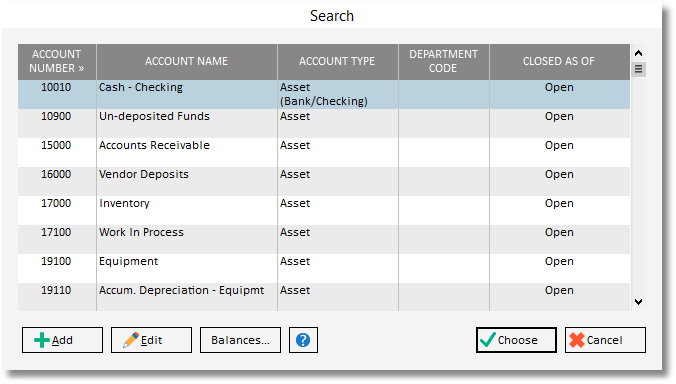Click the scroll down arrow of the list
This screenshot has width=676, height=384.
(638, 302)
